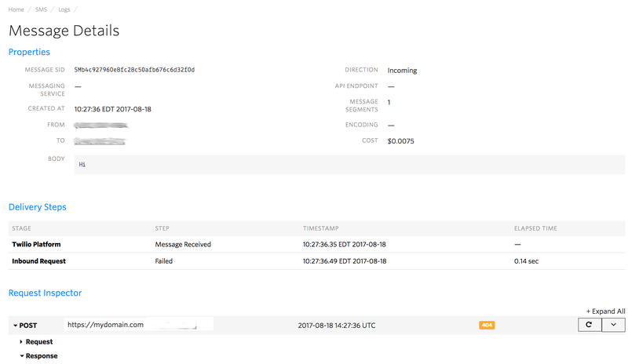Click the Direction value 'Incoming'
Viewport: 628px width, 364px height.
(x=402, y=71)
